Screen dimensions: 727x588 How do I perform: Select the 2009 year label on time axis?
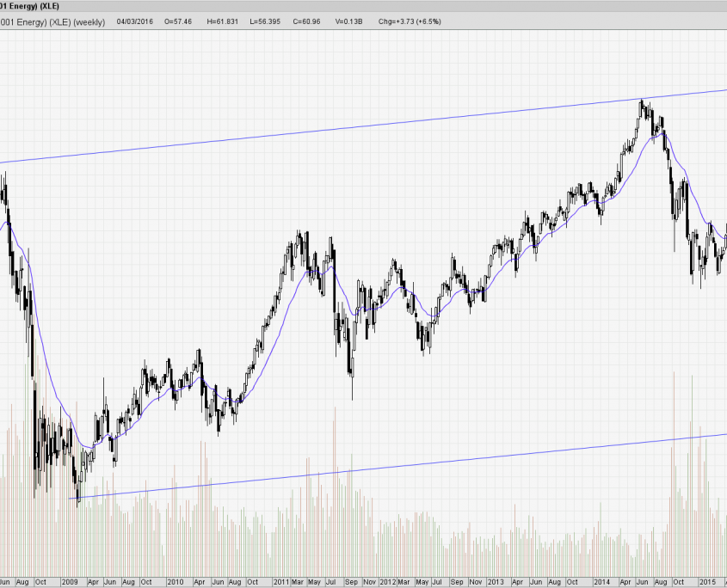click(x=70, y=582)
